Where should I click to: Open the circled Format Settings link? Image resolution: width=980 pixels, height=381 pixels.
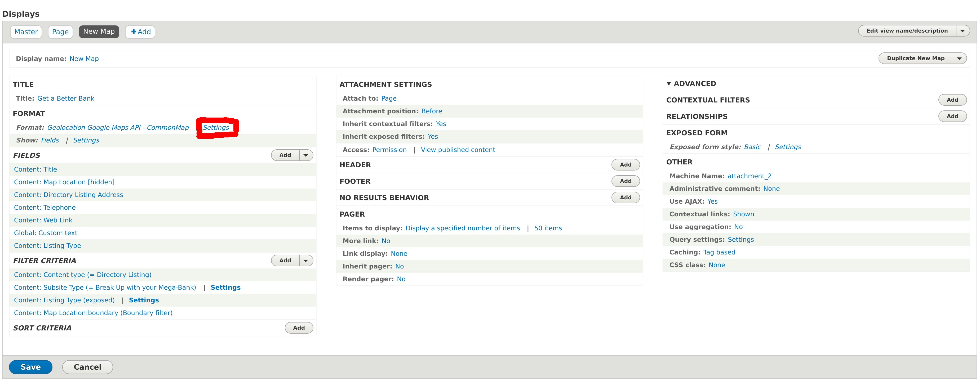click(216, 127)
